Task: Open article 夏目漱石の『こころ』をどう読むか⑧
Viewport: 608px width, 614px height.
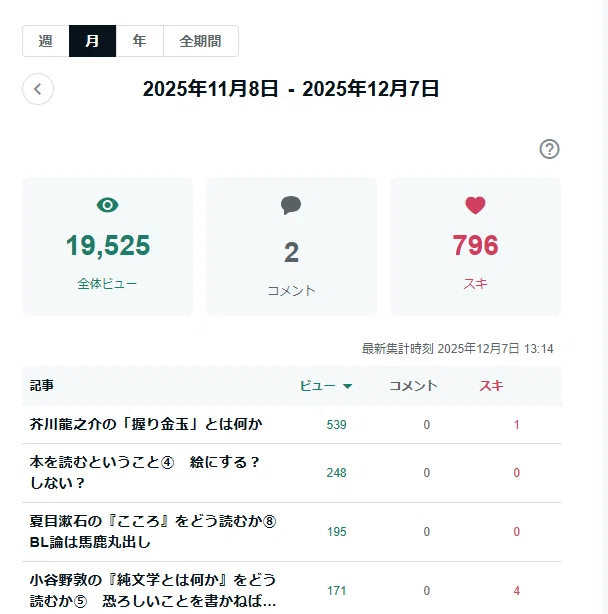Action: [153, 532]
